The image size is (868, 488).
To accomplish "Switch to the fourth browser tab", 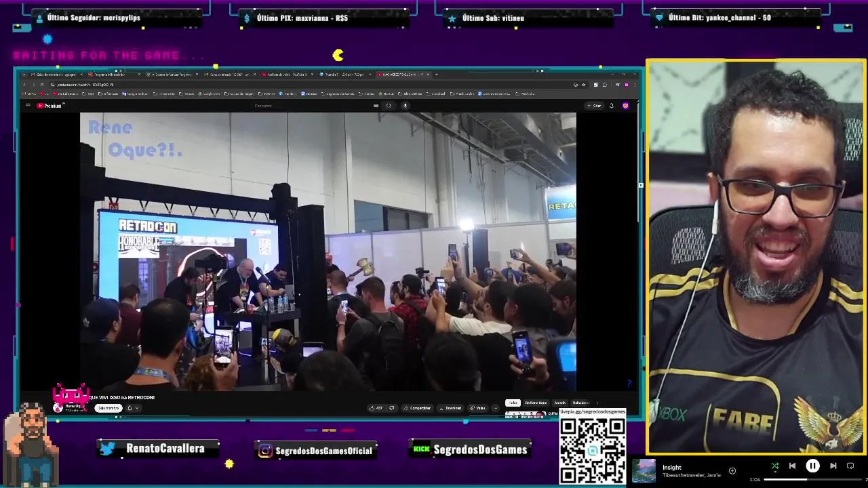I will (x=230, y=75).
